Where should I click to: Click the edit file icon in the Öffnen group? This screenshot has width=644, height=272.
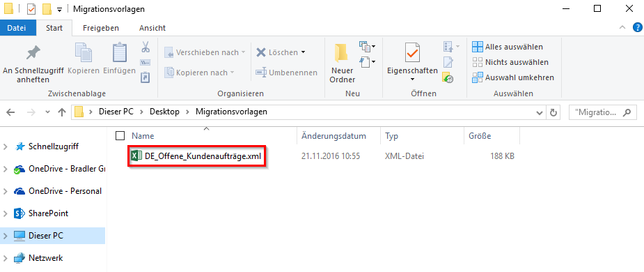(448, 62)
